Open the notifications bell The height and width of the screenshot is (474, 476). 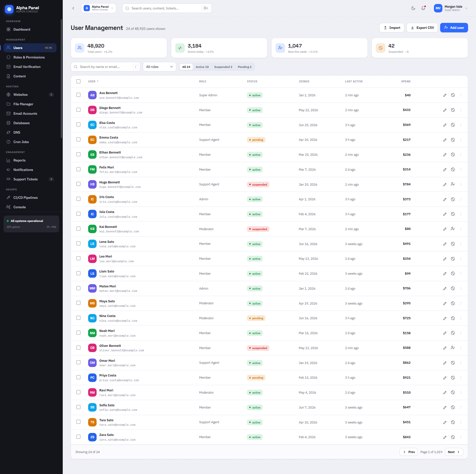click(423, 8)
